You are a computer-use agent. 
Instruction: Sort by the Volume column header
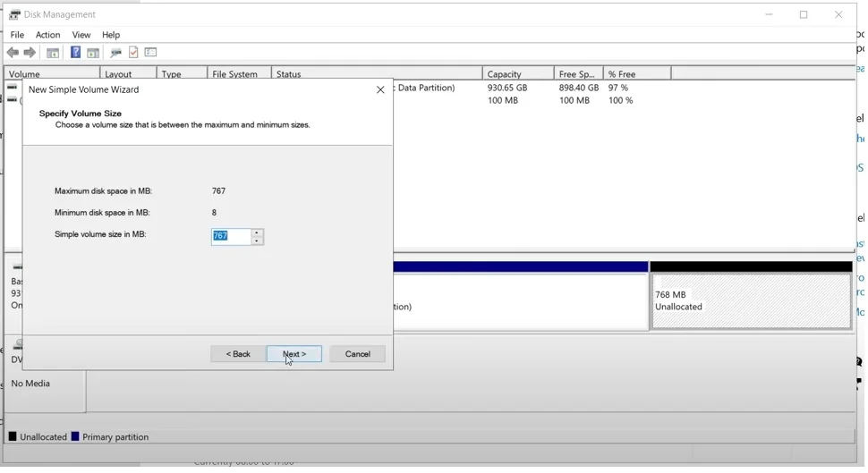click(52, 74)
